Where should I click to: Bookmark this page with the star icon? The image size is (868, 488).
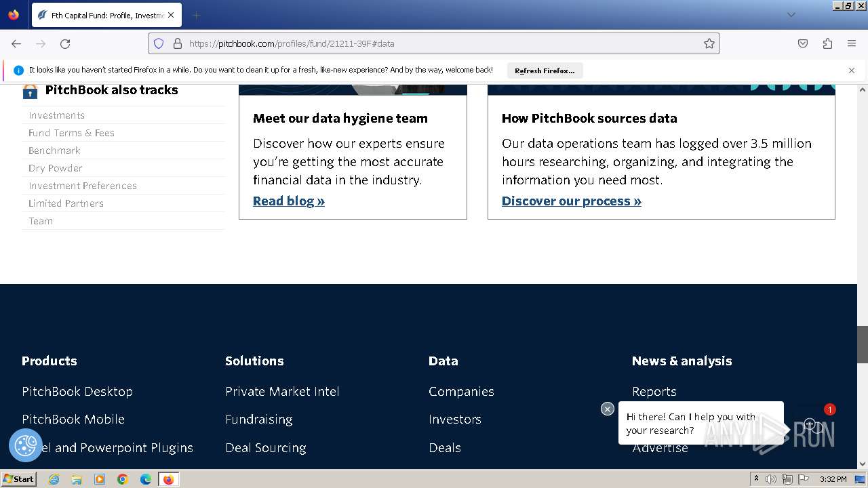point(709,43)
